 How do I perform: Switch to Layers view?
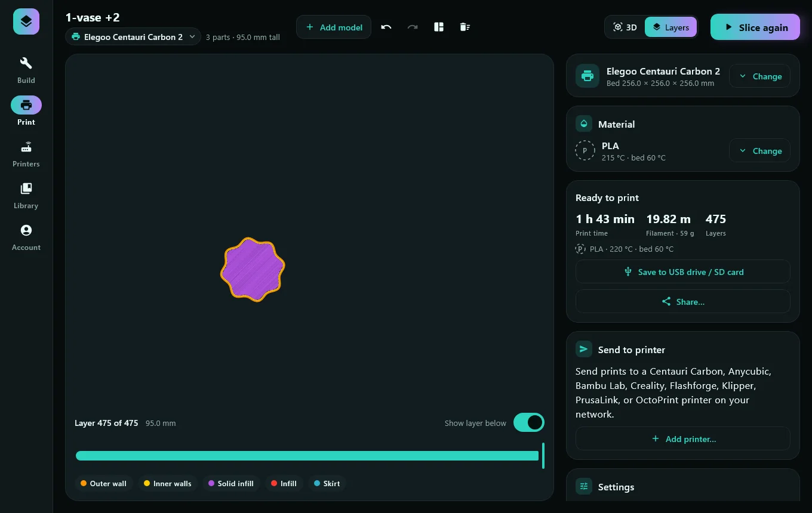click(x=670, y=27)
